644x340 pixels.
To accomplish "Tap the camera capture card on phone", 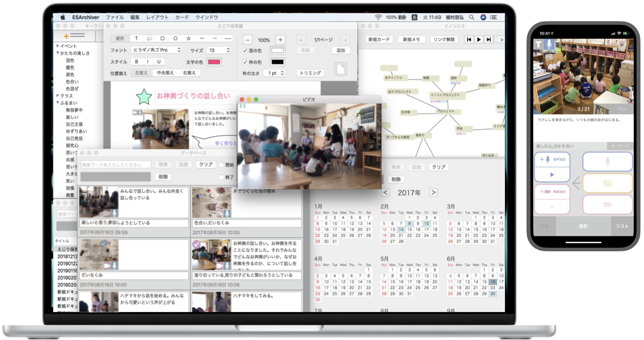I will click(x=608, y=183).
